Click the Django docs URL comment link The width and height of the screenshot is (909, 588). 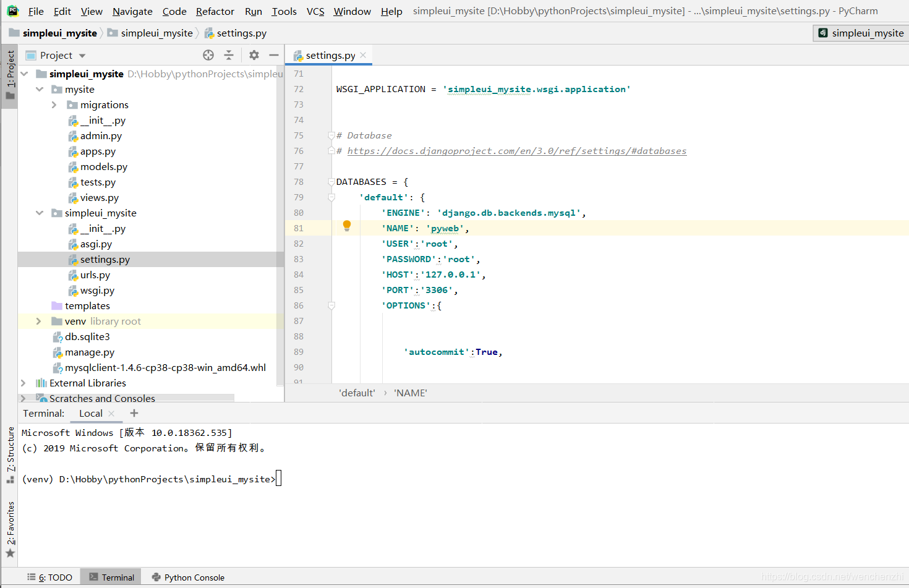(x=516, y=151)
